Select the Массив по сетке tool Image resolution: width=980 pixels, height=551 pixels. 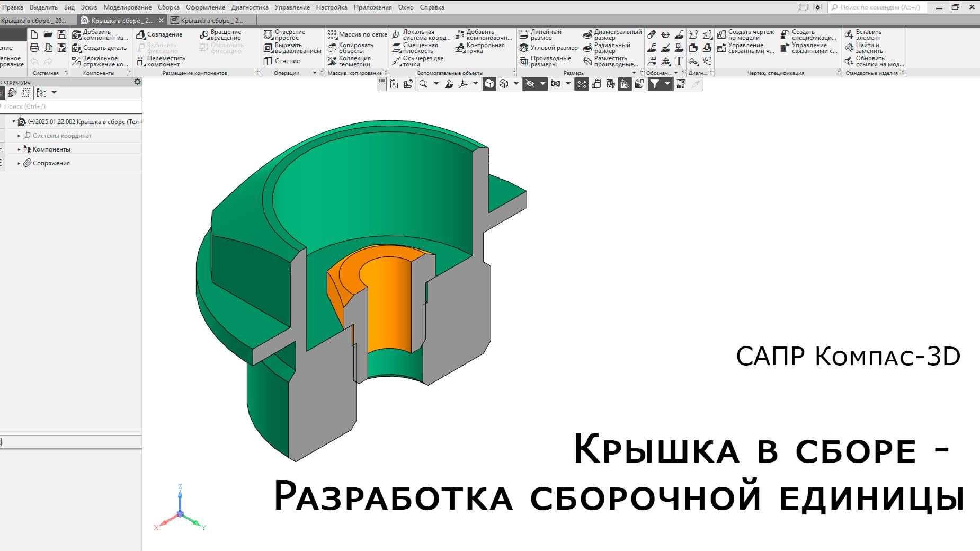point(358,34)
